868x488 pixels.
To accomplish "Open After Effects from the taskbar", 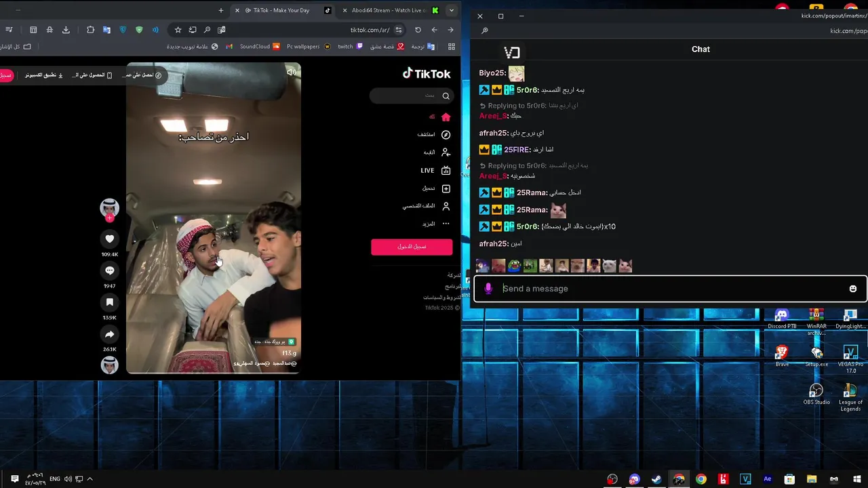I will click(x=768, y=479).
